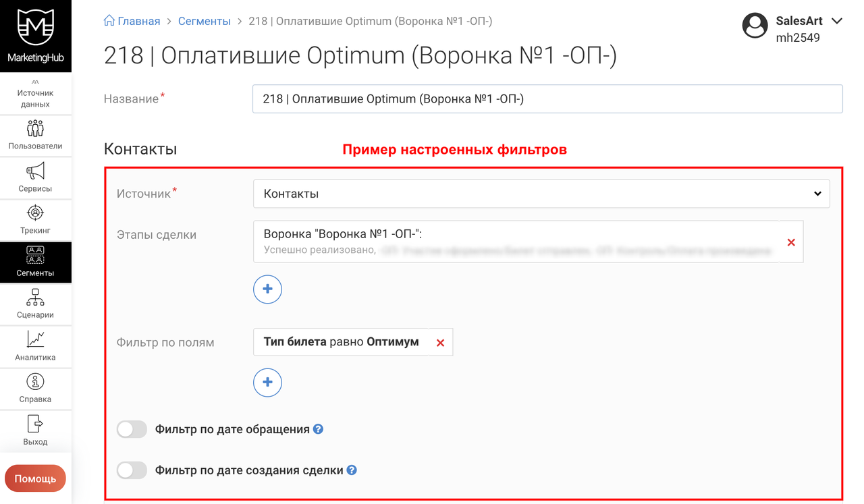The image size is (864, 504).
Task: Open the Сценарии sidebar section
Action: click(35, 304)
